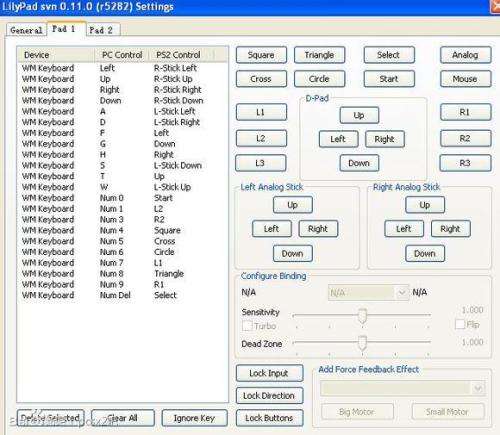The height and width of the screenshot is (435, 500).
Task: Bind the R3 button
Action: pos(465,163)
